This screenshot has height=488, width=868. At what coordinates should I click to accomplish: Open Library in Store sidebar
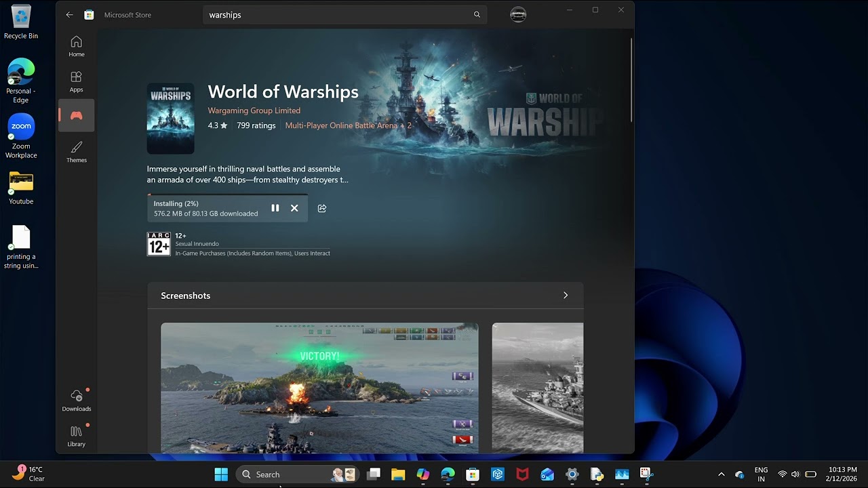[x=77, y=436]
